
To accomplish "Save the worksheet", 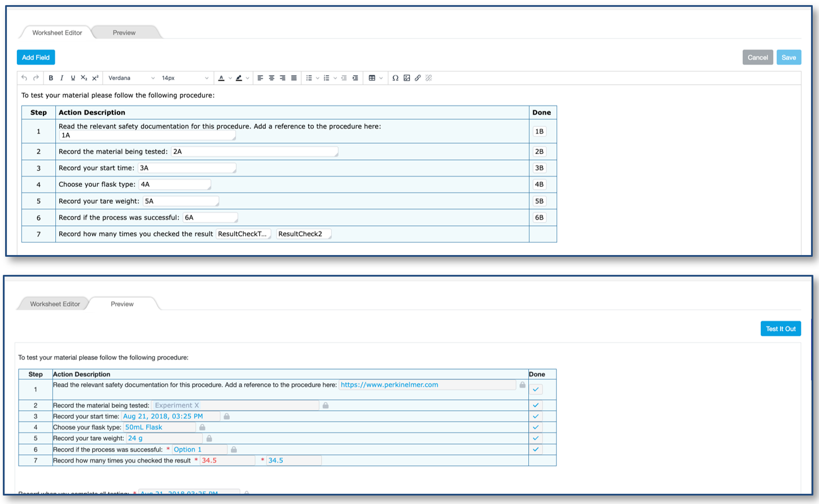I will tap(789, 58).
